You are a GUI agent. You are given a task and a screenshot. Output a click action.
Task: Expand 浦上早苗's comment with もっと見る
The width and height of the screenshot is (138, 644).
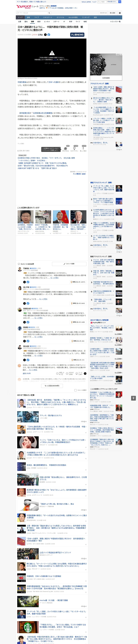coord(43,299)
